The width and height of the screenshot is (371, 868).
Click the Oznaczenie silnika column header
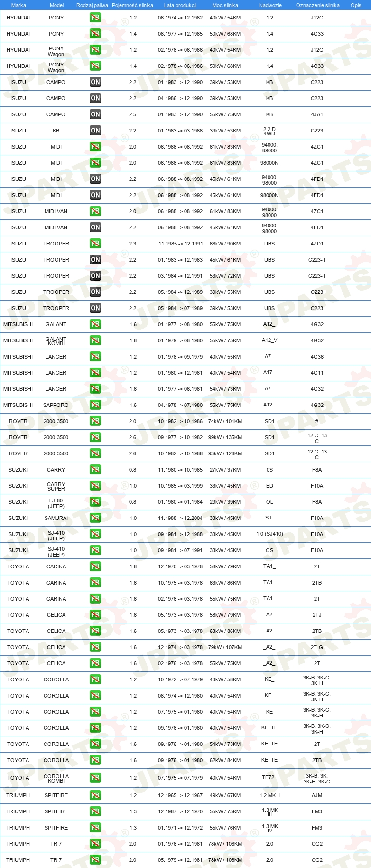pos(318,5)
